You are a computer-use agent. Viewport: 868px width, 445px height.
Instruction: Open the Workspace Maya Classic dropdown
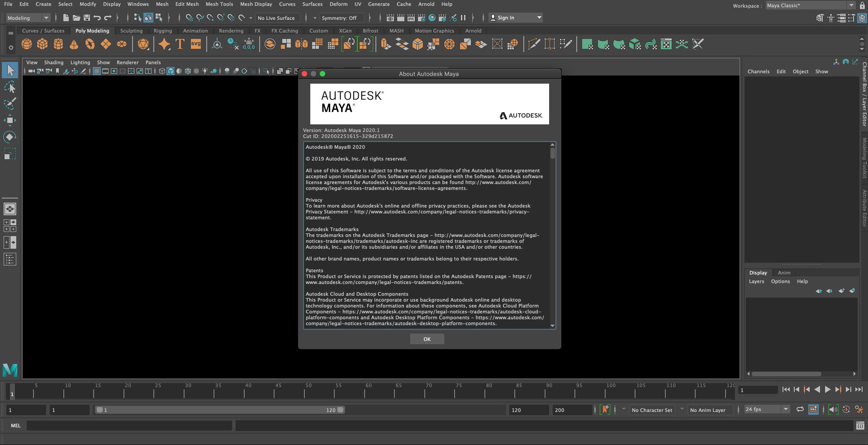click(x=811, y=5)
